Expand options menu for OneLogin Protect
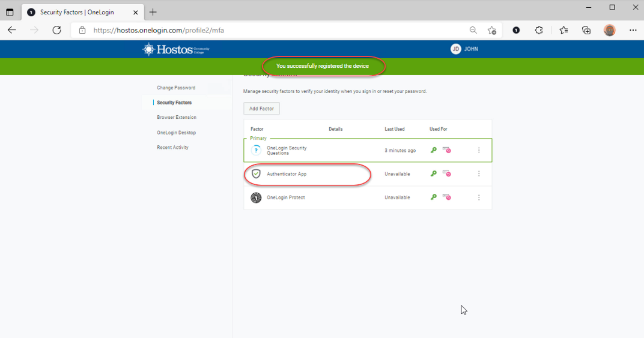 (x=479, y=198)
